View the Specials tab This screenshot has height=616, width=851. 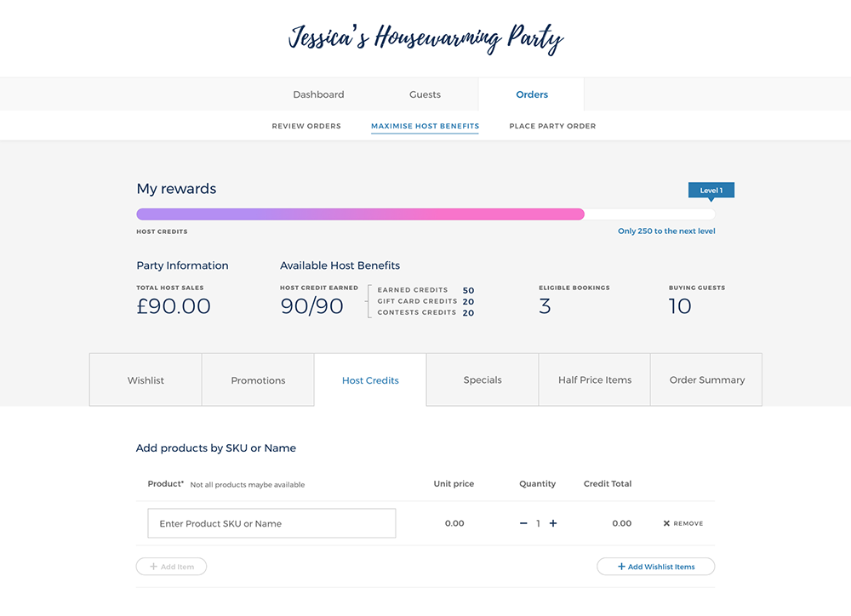483,380
